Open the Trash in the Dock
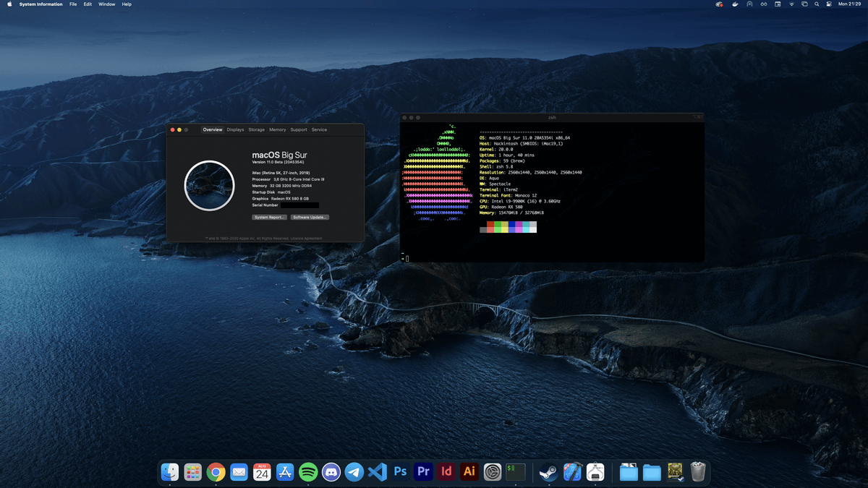868x488 pixels. coord(698,473)
